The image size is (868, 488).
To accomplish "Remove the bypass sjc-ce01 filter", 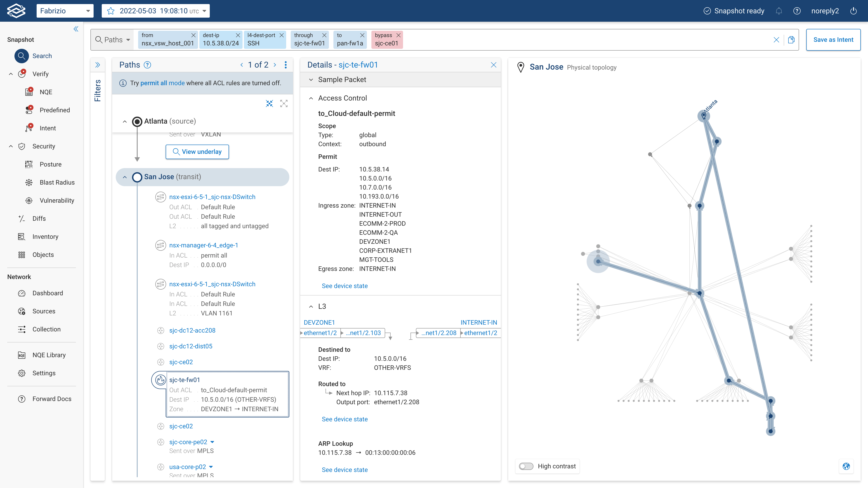I will (399, 35).
